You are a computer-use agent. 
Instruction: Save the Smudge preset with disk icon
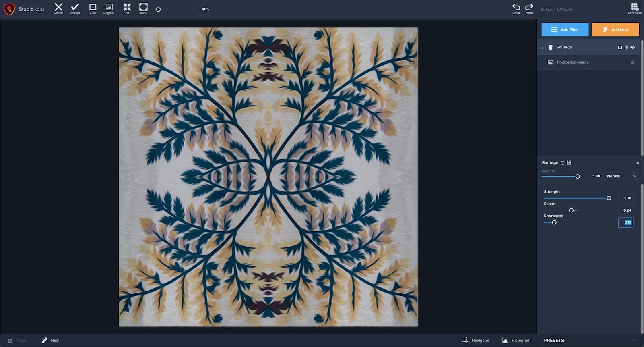click(569, 163)
